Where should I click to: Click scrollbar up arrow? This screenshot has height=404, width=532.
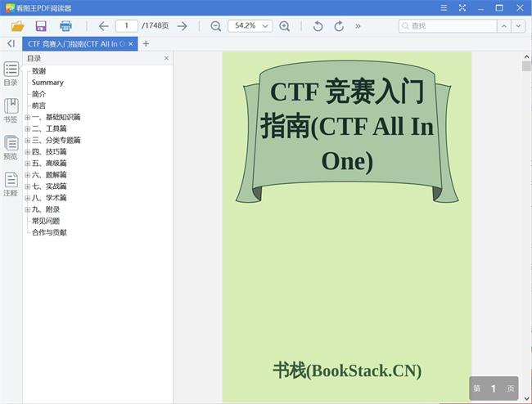[526, 56]
